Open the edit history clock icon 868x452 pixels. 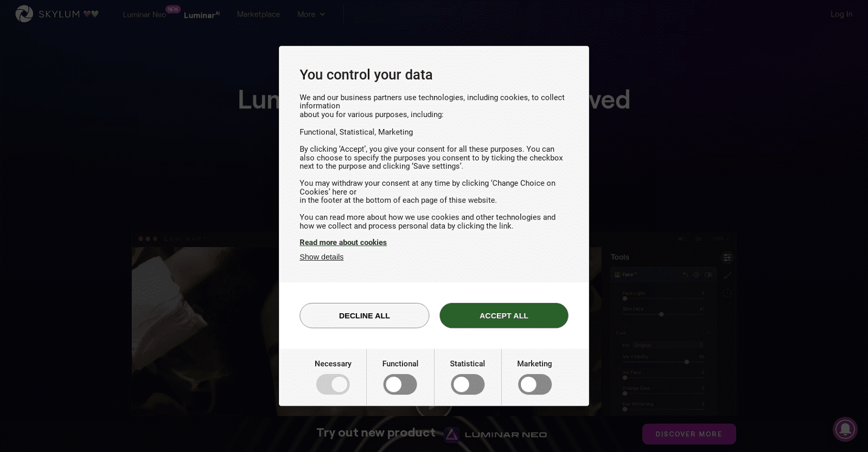tap(728, 293)
